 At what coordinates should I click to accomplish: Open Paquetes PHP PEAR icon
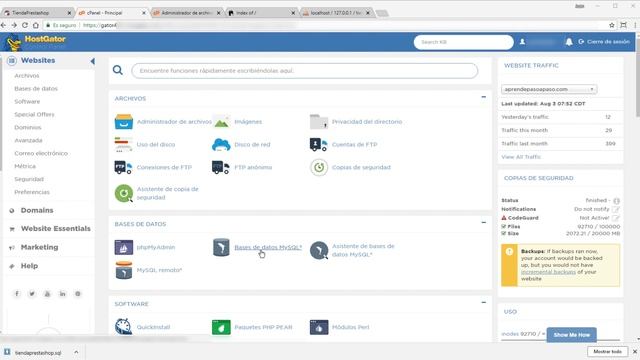(221, 327)
